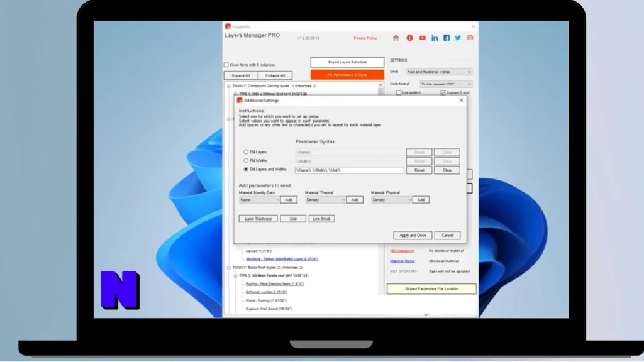This screenshot has height=362, width=644.
Task: Toggle Show items with 0 instances checkbox
Action: [226, 65]
